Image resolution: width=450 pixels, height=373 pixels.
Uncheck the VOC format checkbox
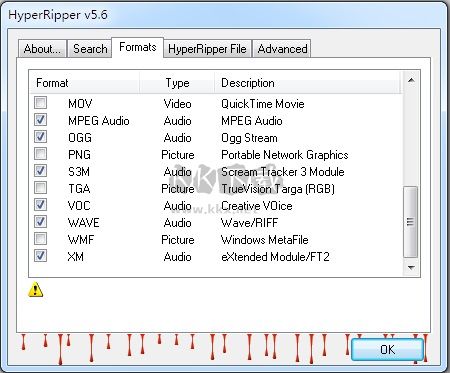(x=40, y=205)
